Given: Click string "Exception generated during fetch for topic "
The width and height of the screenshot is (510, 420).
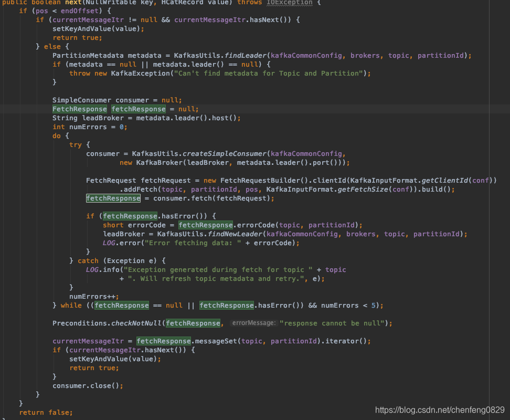Looking at the screenshot, I should (x=218, y=270).
